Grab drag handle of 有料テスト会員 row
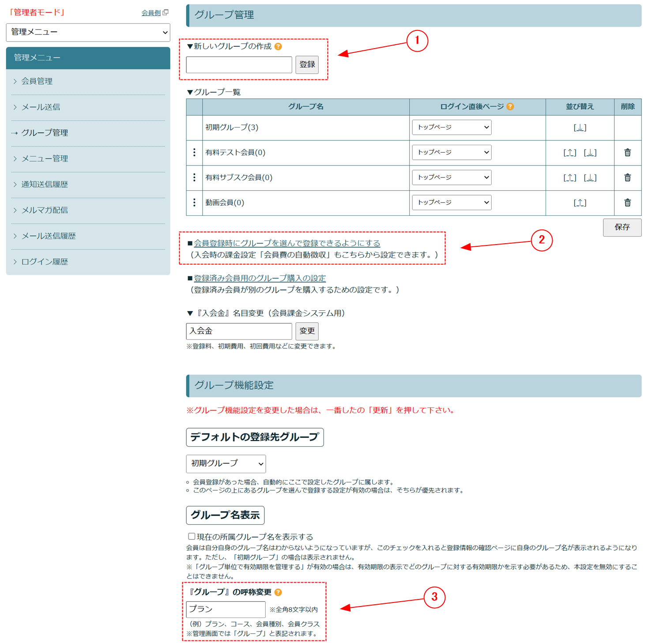The height and width of the screenshot is (644, 648). pos(194,153)
